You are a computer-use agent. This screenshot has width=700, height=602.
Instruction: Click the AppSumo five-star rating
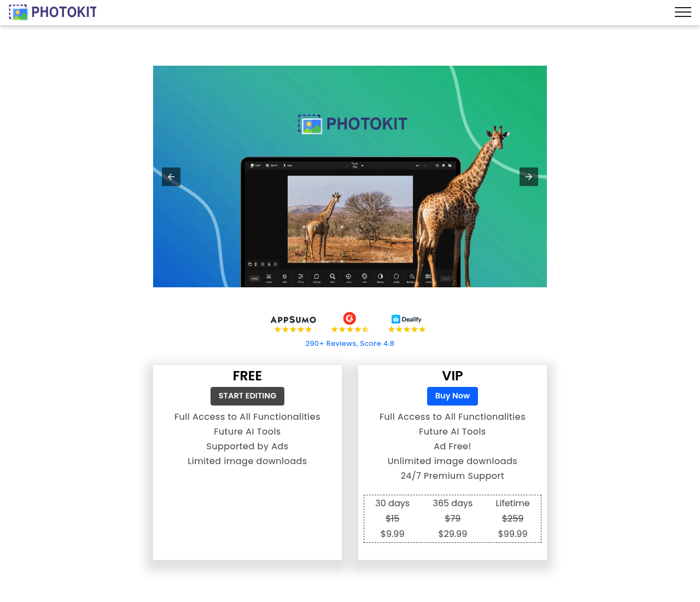point(293,329)
